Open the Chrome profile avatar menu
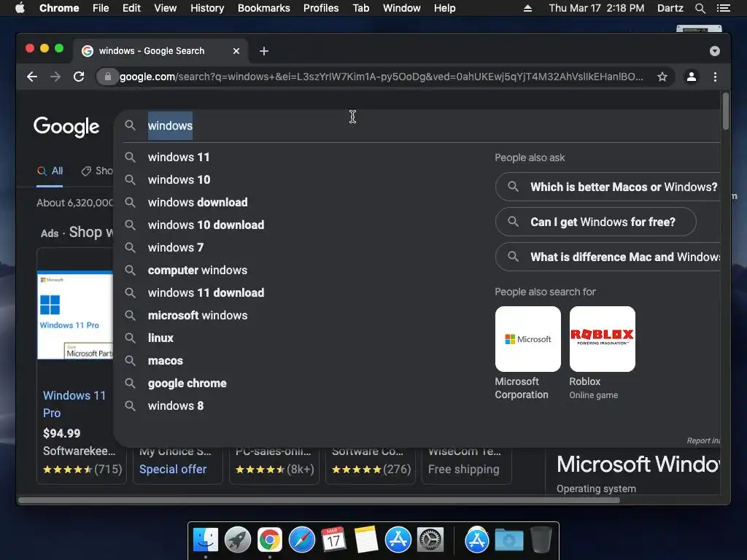The width and height of the screenshot is (747, 560). pos(692,77)
